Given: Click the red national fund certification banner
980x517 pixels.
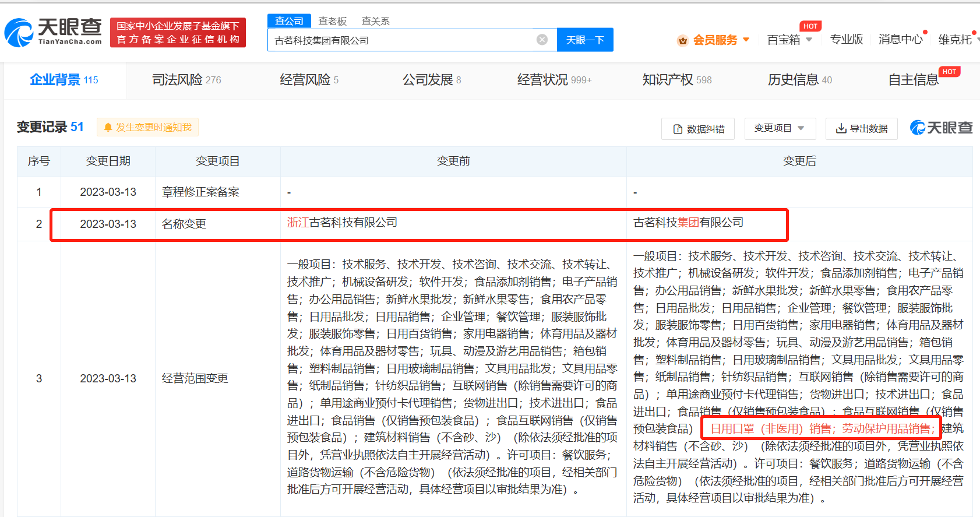Looking at the screenshot, I should (x=178, y=33).
